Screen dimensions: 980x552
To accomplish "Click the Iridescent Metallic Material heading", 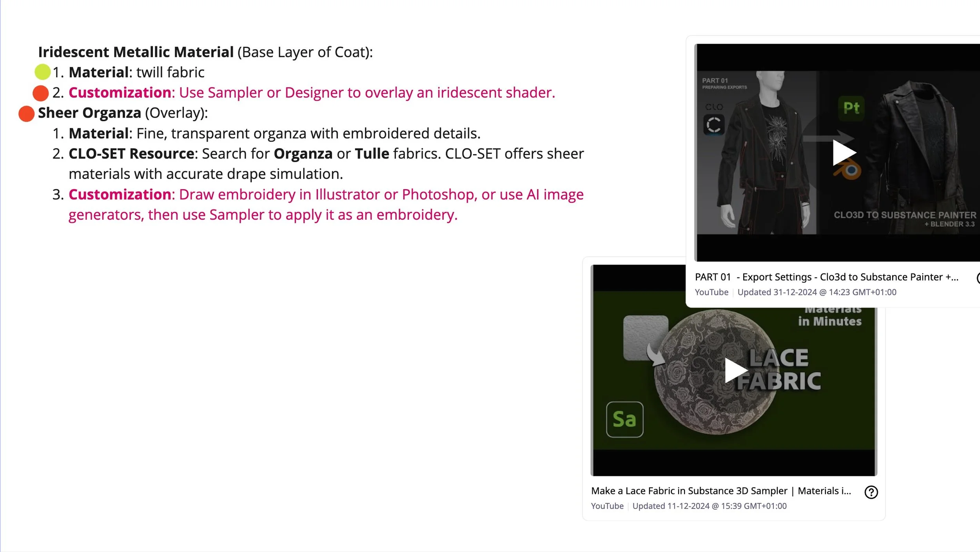I will click(136, 52).
